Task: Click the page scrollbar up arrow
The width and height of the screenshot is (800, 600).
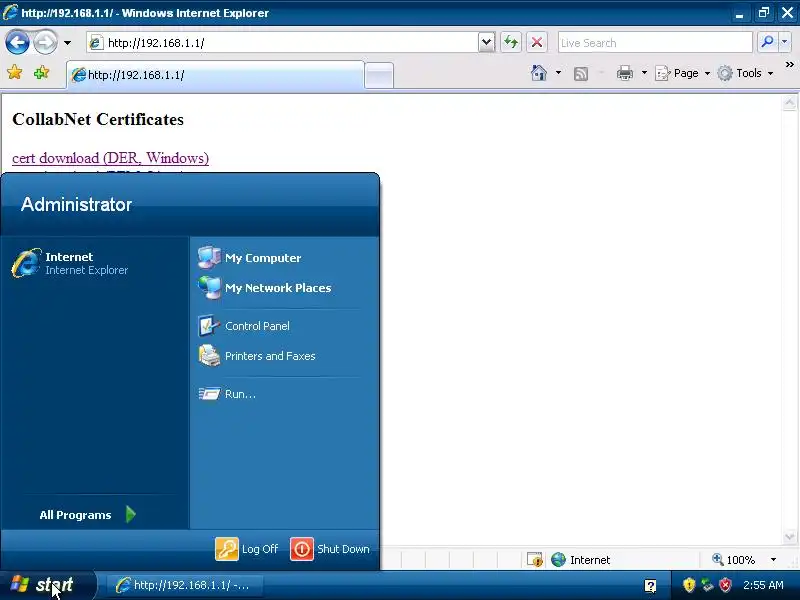Action: [790, 103]
